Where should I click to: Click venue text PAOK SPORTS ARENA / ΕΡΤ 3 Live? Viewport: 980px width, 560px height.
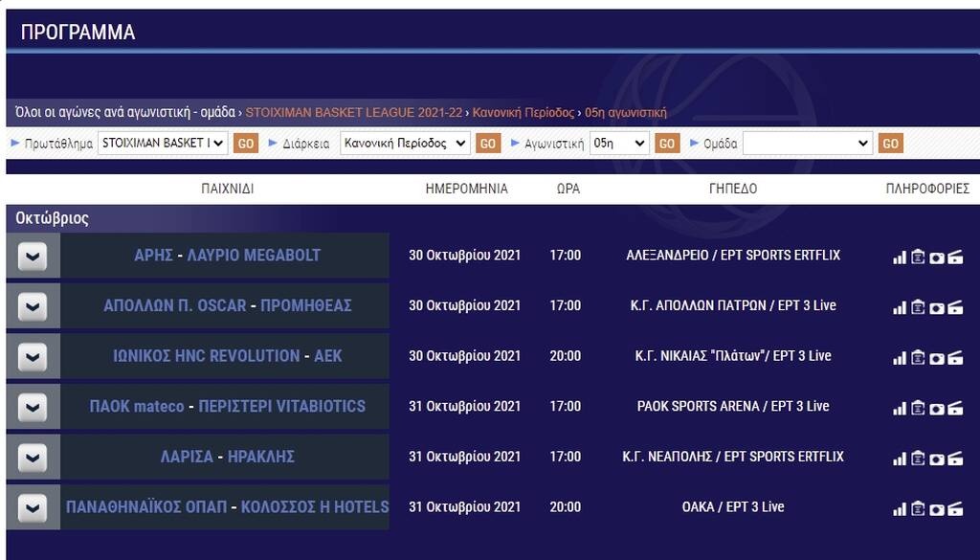click(733, 406)
